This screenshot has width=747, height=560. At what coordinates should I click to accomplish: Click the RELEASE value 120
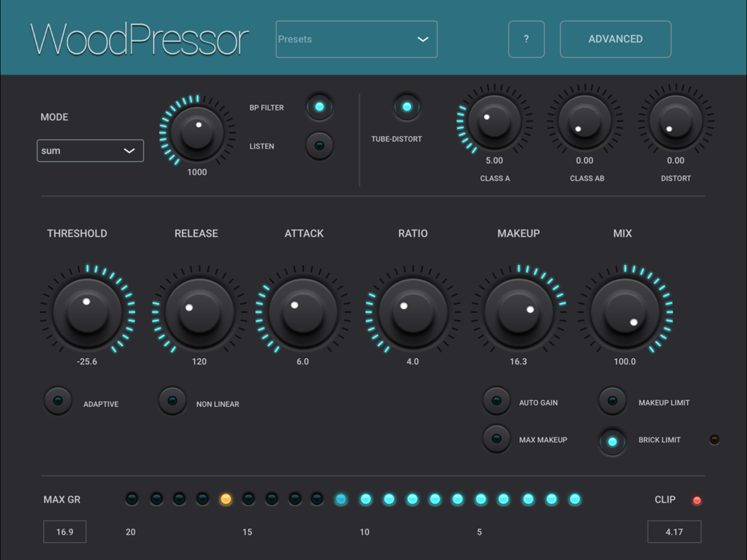pyautogui.click(x=199, y=361)
